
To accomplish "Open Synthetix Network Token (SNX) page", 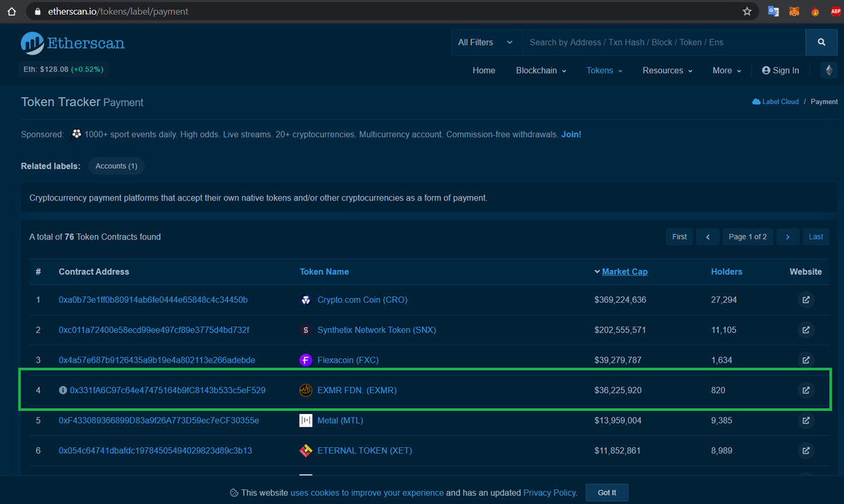I will [x=376, y=330].
